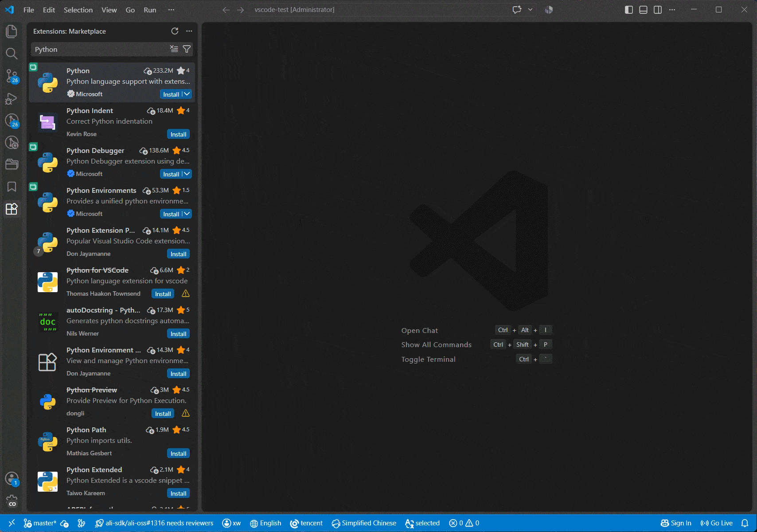The image size is (757, 532).
Task: Clear extensions search results
Action: [174, 49]
